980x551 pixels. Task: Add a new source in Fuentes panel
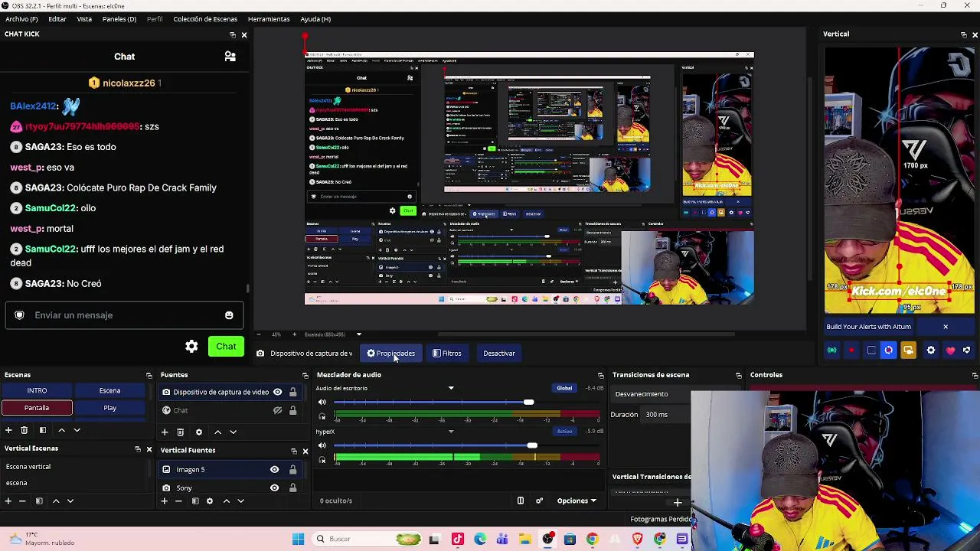point(165,432)
